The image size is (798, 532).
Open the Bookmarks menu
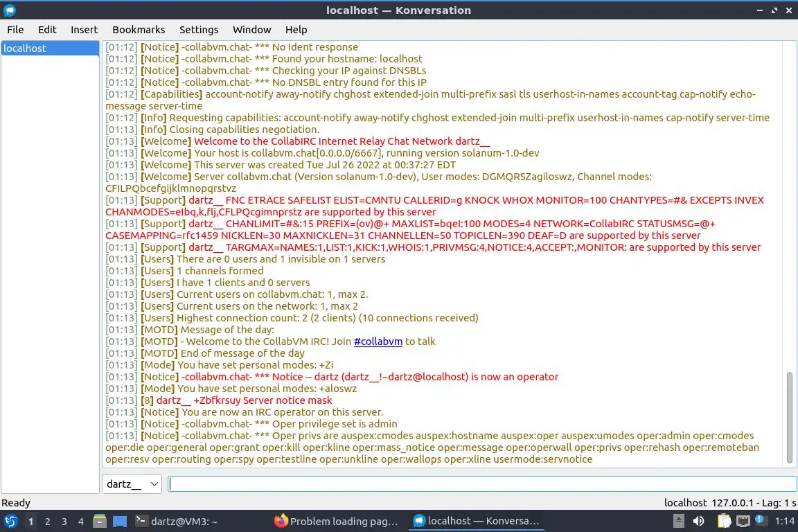tap(139, 30)
